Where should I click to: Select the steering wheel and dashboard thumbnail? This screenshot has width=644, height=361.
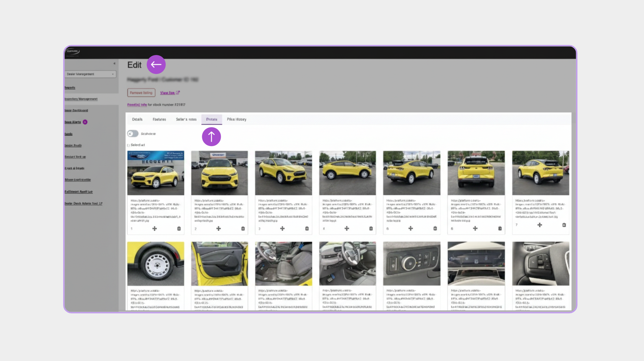click(x=348, y=264)
